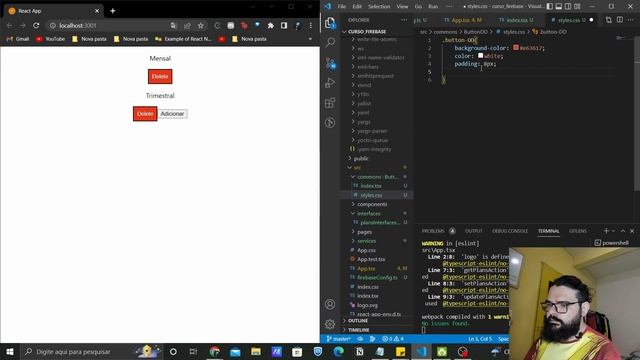This screenshot has height=360, width=640.
Task: Open the Gmail bookmark
Action: (x=18, y=39)
